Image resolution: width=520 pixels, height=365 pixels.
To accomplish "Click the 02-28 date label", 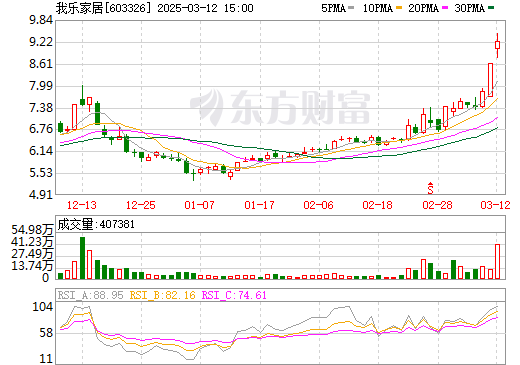I will (437, 205).
